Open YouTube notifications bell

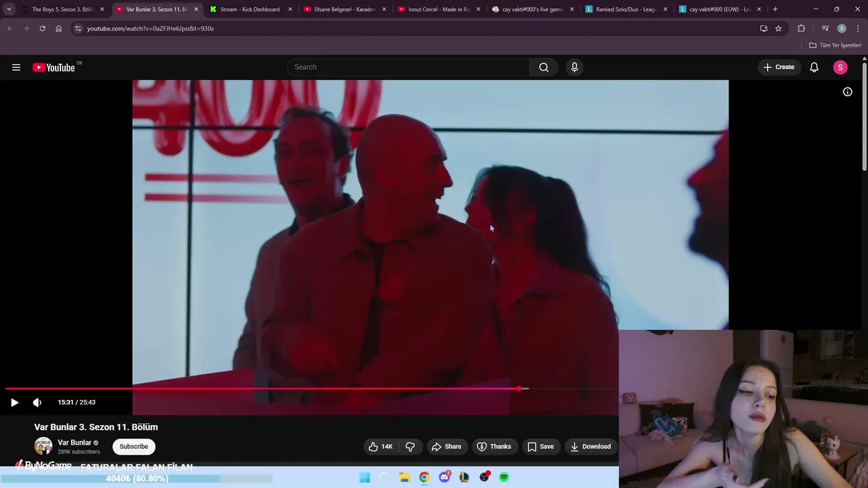(x=814, y=67)
